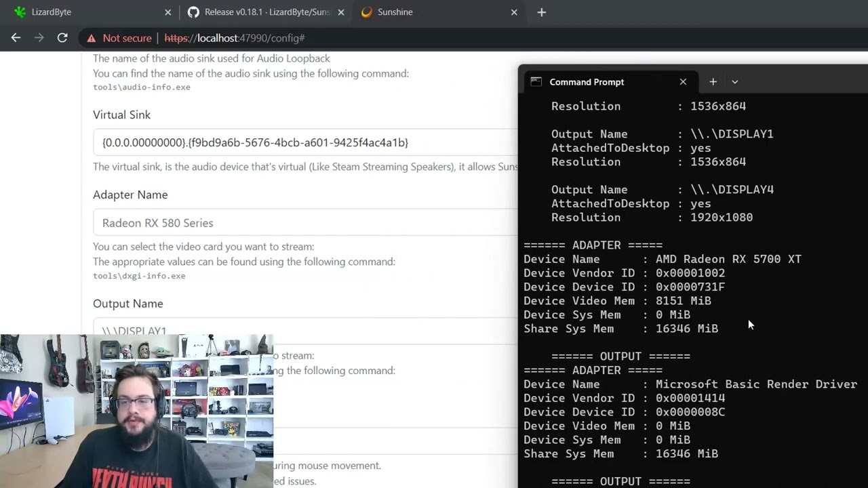This screenshot has width=868, height=488.
Task: Go forward in browser history
Action: pos(39,38)
